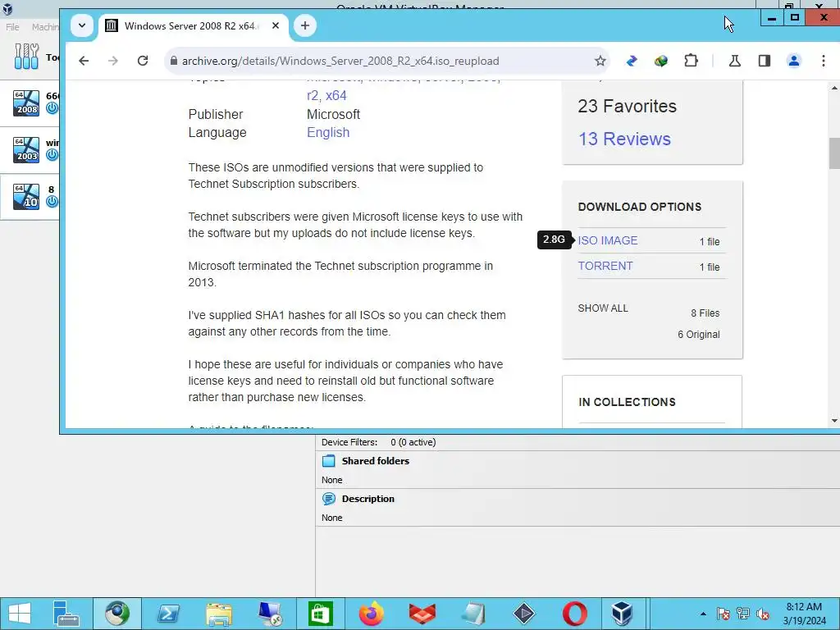Click Device Filters value in VirtualBox
The height and width of the screenshot is (630, 840).
413,442
